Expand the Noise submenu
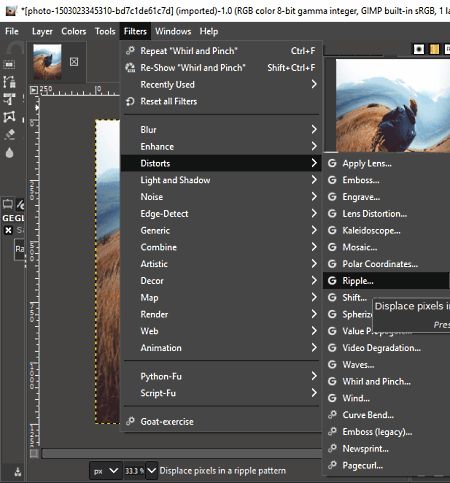450x483 pixels. 221,197
